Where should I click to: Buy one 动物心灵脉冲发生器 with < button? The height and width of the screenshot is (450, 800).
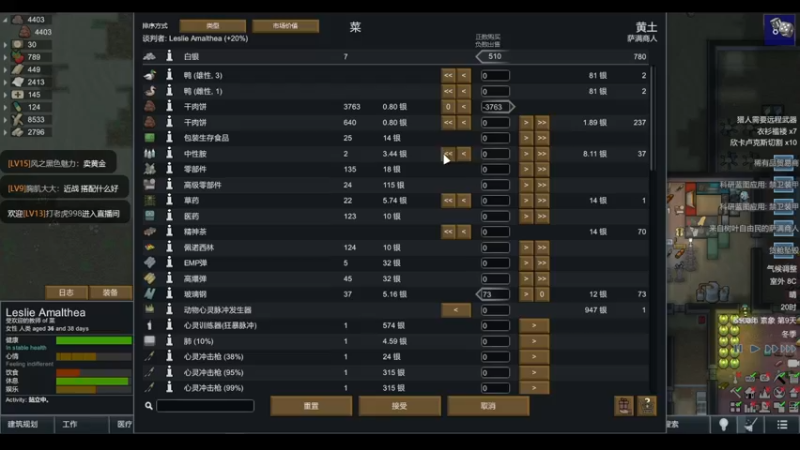[x=456, y=310]
